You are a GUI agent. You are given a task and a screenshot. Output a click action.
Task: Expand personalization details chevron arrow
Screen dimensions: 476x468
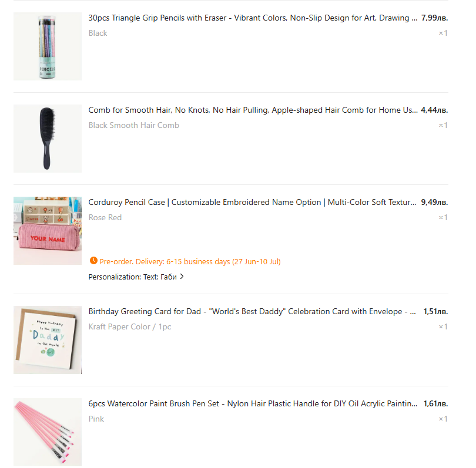tap(182, 277)
